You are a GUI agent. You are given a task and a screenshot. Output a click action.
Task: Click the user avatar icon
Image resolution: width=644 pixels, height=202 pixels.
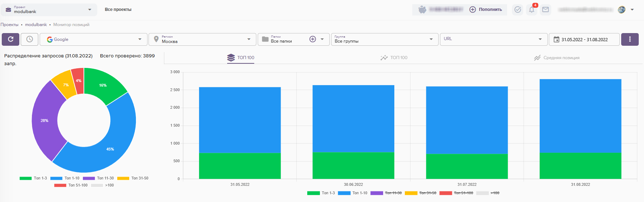pyautogui.click(x=622, y=10)
